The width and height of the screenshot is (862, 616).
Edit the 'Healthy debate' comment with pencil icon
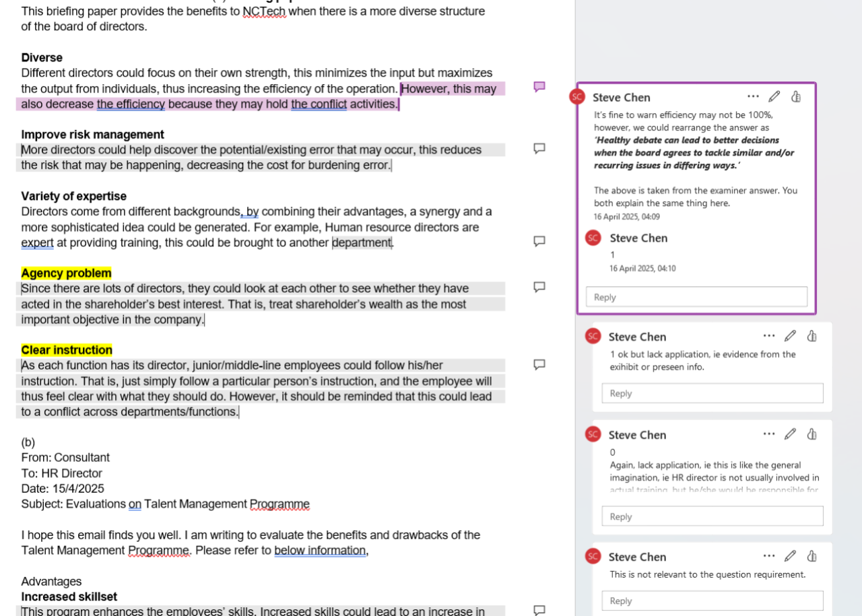click(x=774, y=97)
